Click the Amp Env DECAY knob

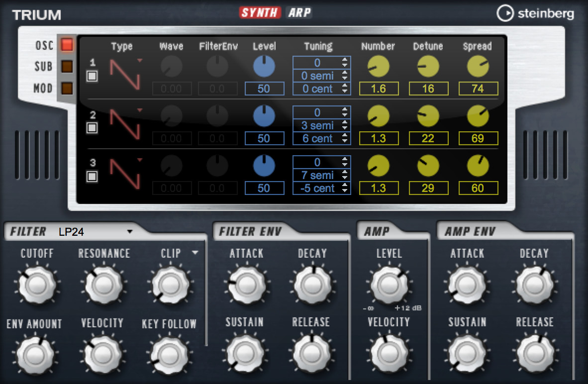point(534,285)
